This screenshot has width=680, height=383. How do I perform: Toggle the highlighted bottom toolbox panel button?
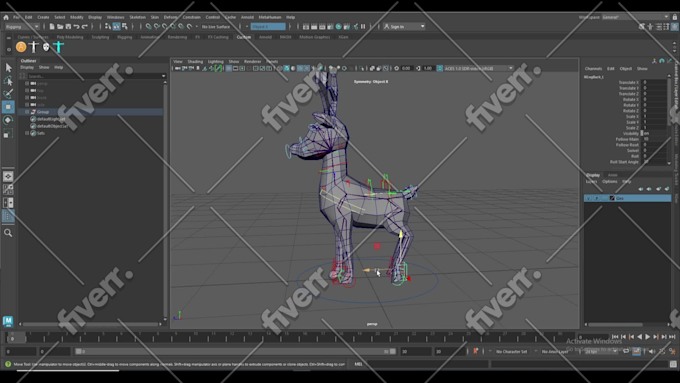click(x=8, y=216)
